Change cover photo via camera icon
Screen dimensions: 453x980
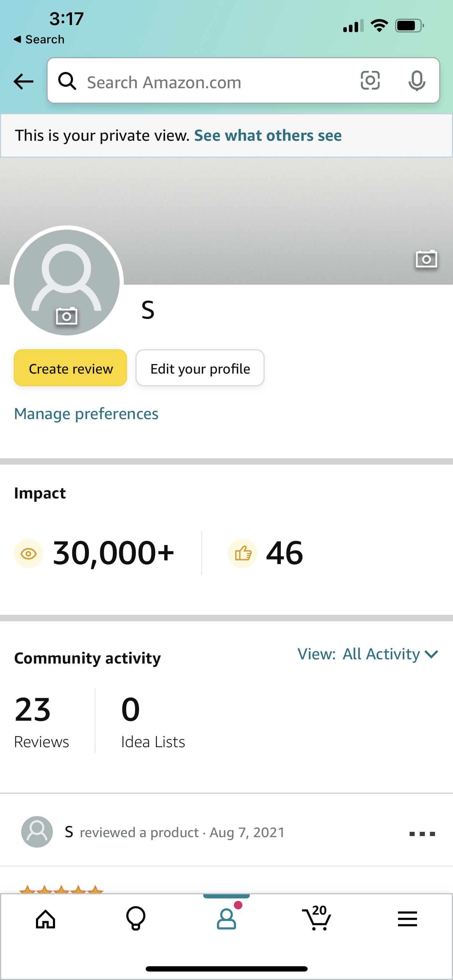click(426, 259)
